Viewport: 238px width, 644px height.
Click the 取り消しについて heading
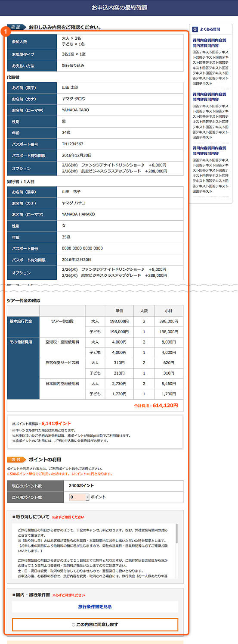coord(31,516)
